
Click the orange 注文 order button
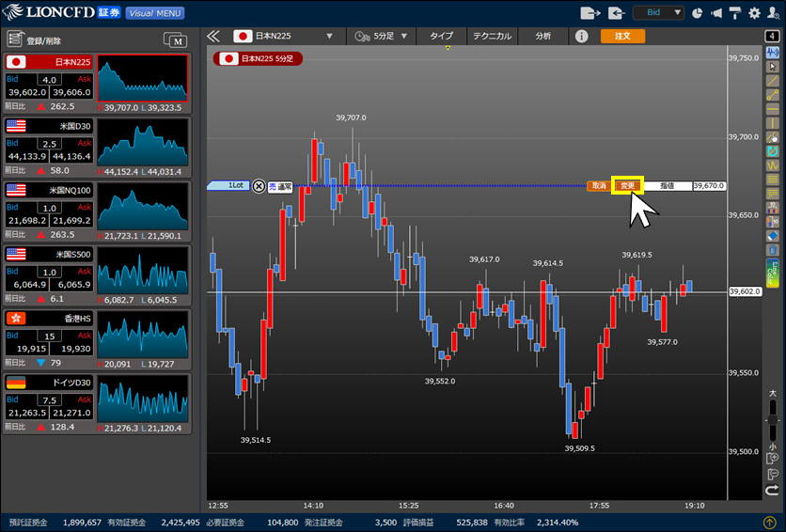tap(622, 36)
